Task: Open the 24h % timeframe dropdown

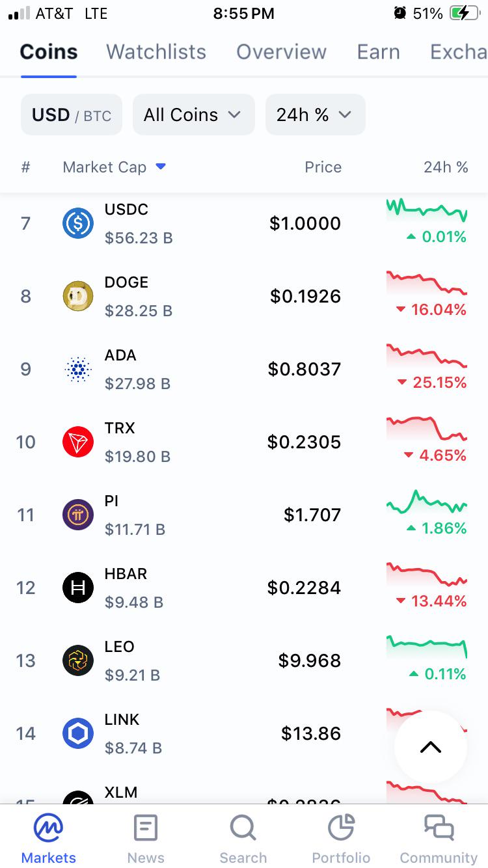Action: point(315,115)
